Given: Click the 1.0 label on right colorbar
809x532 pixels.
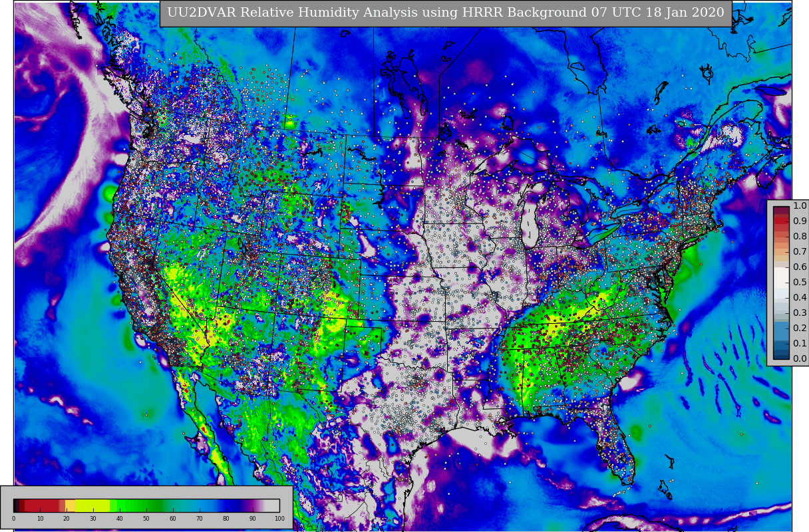Looking at the screenshot, I should (x=800, y=206).
